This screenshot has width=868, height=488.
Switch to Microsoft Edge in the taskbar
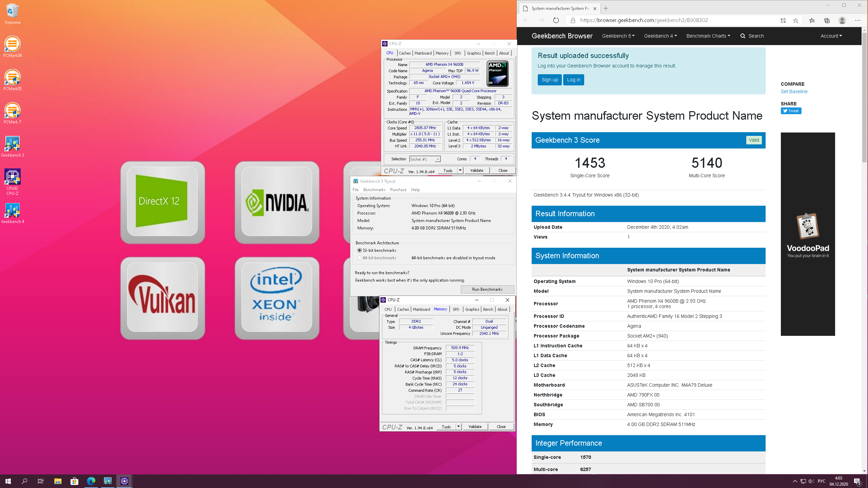click(91, 481)
